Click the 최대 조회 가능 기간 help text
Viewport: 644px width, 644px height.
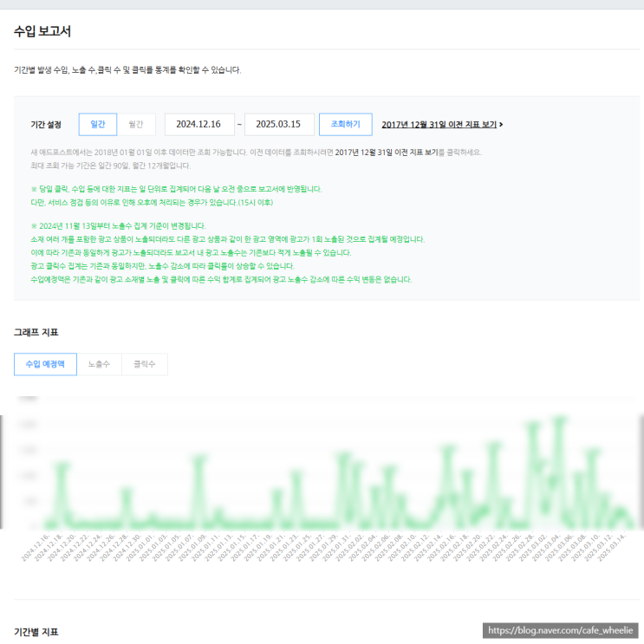111,166
